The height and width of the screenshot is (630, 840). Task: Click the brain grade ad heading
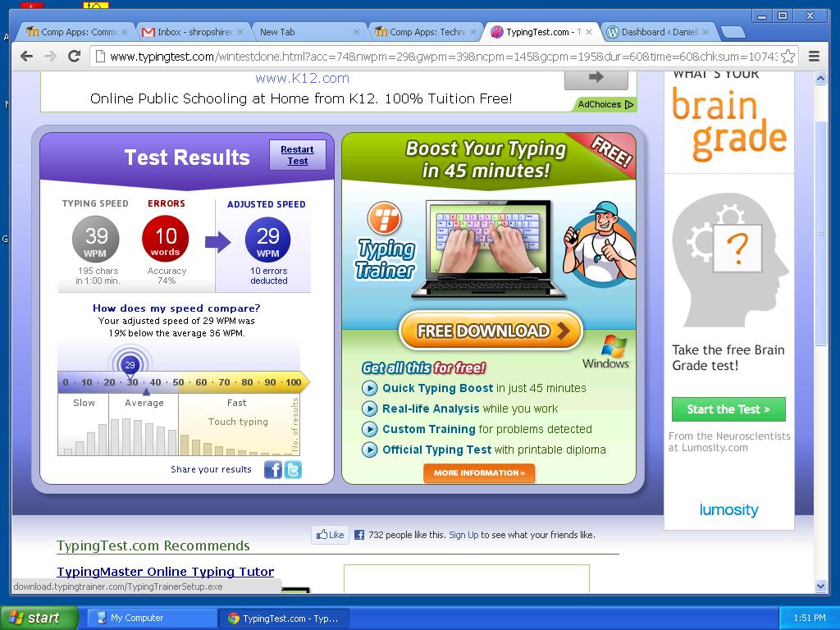[728, 125]
